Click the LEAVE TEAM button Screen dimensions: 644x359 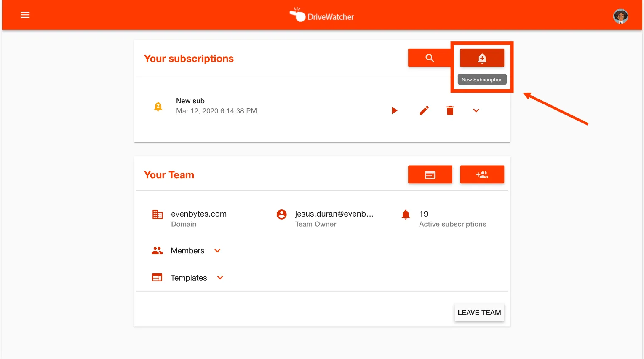tap(479, 313)
